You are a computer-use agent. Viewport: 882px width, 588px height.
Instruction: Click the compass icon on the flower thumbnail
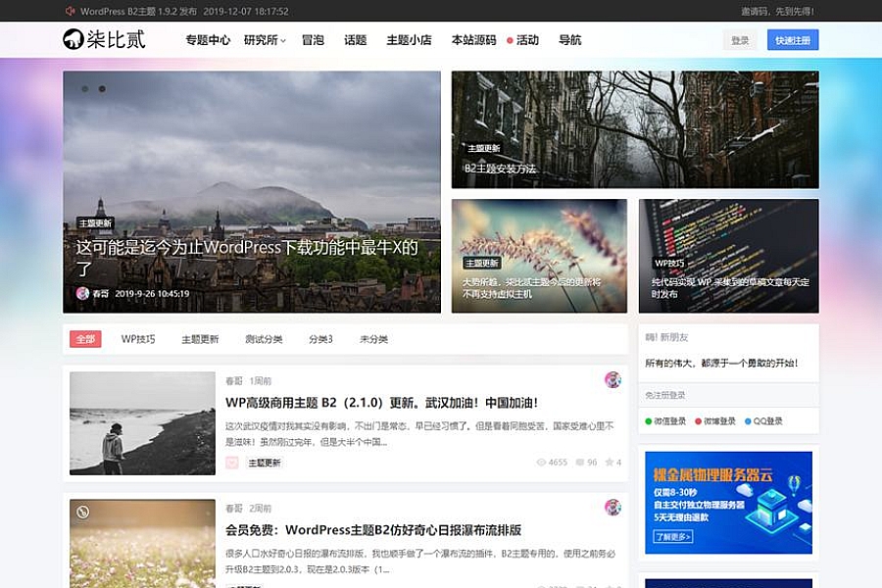pos(82,512)
